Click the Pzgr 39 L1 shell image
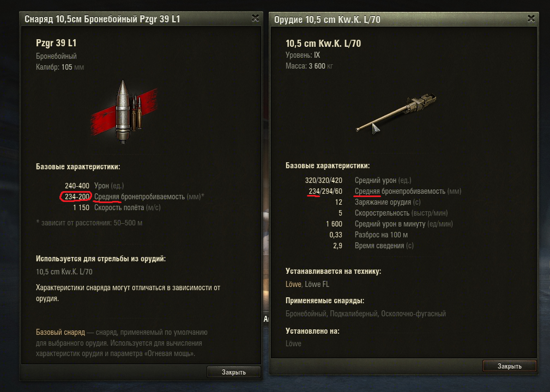 (124, 112)
